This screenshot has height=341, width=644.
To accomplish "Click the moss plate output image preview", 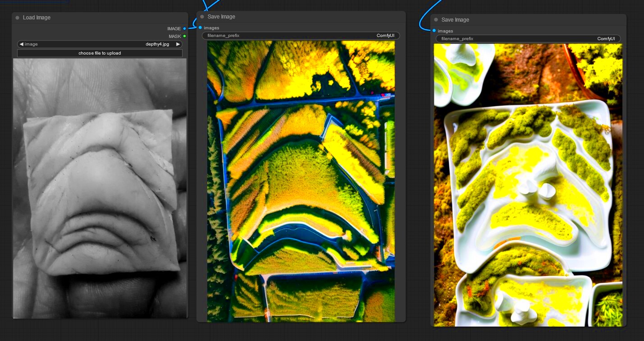I will (x=528, y=185).
